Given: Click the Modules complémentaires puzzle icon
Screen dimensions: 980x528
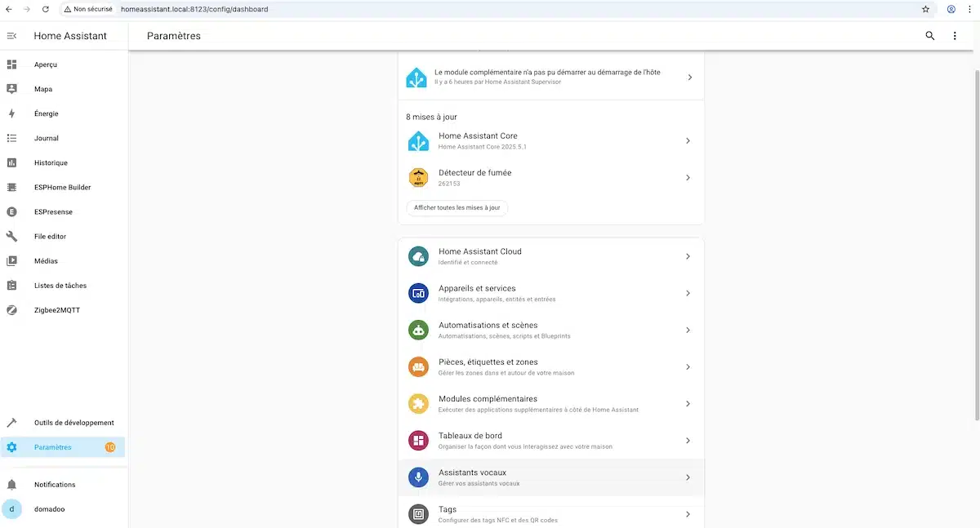Looking at the screenshot, I should 418,403.
